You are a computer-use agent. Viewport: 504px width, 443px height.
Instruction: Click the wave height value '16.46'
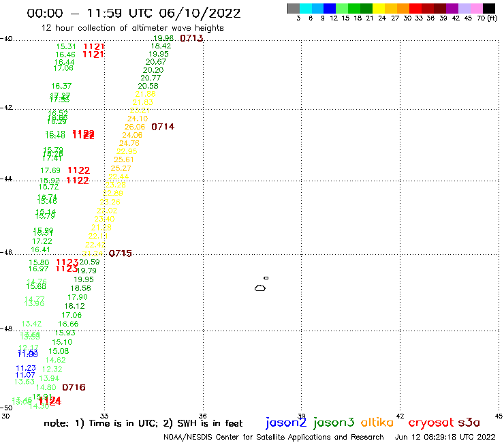pyautogui.click(x=65, y=55)
